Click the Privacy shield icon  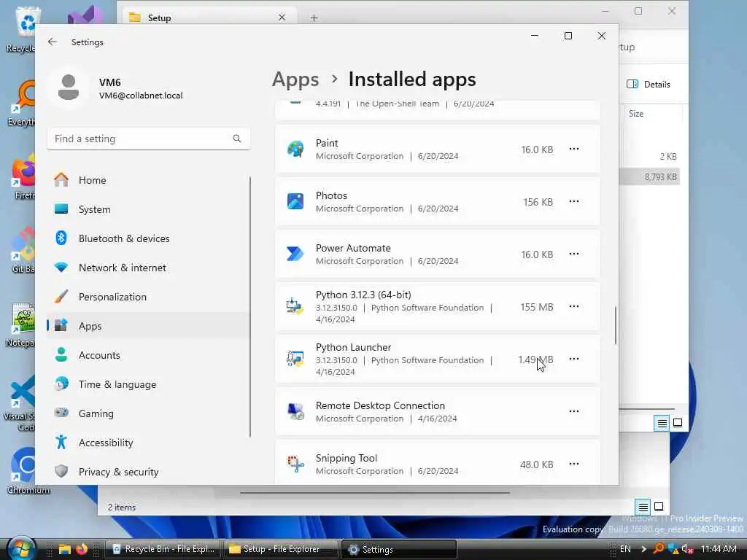coord(61,471)
